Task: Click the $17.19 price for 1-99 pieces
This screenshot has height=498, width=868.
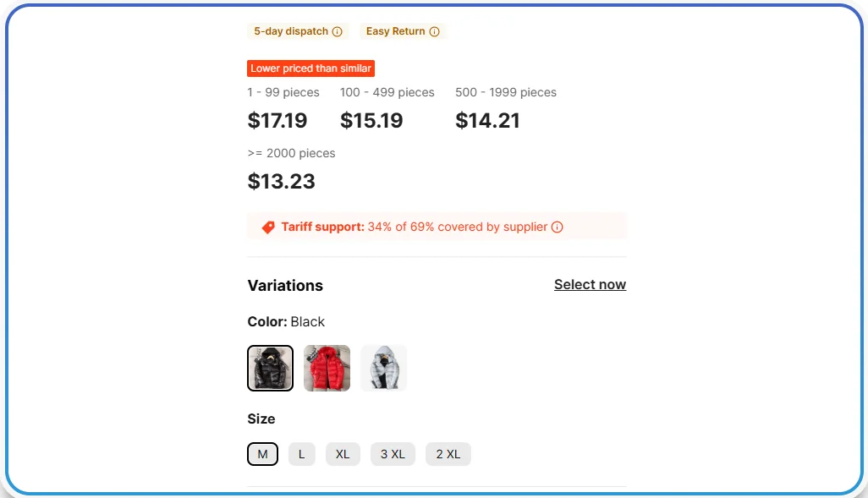Action: [x=277, y=120]
